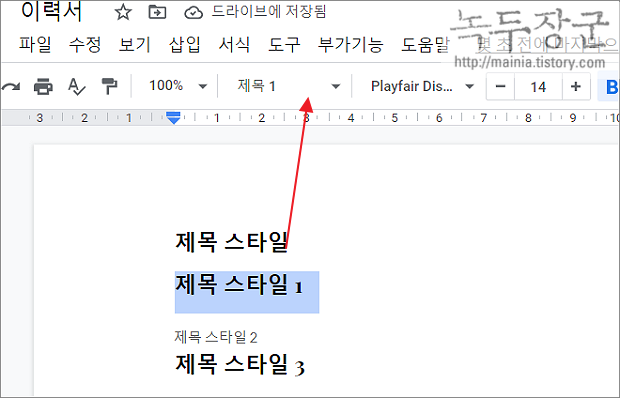This screenshot has width=620, height=398.
Task: Open the 도움말 menu
Action: tap(425, 44)
